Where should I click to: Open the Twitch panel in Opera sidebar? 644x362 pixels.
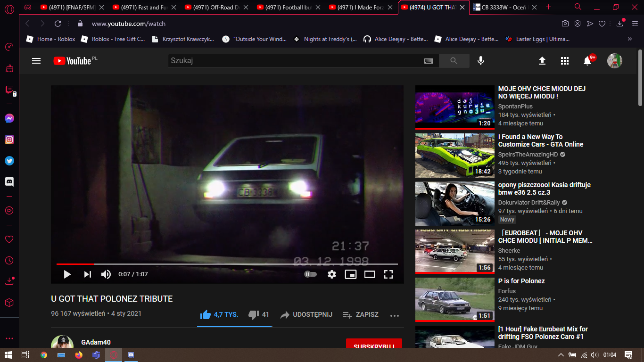click(9, 90)
